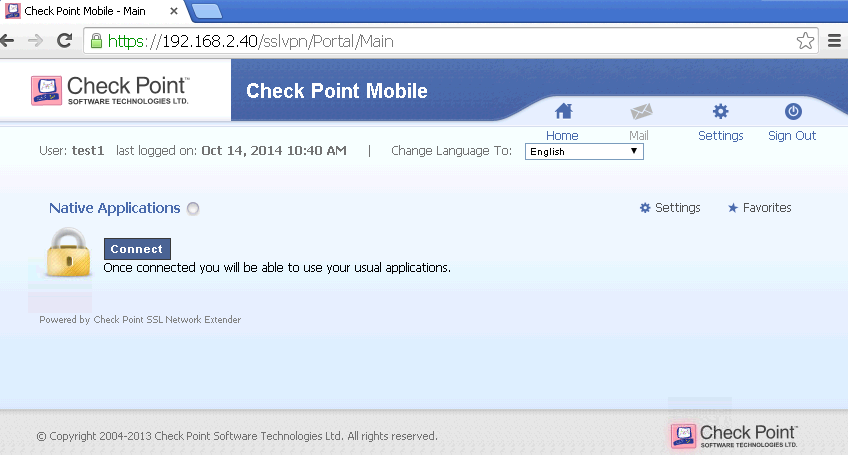The width and height of the screenshot is (848, 455).
Task: Click the Powered by Check Point SSL Network Extender text
Action: (x=140, y=320)
